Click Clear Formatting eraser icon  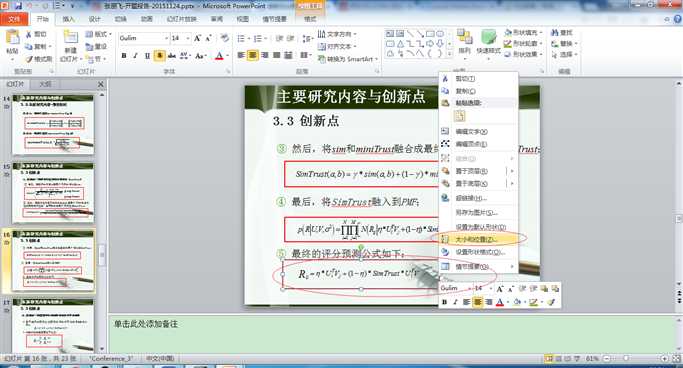(x=225, y=38)
